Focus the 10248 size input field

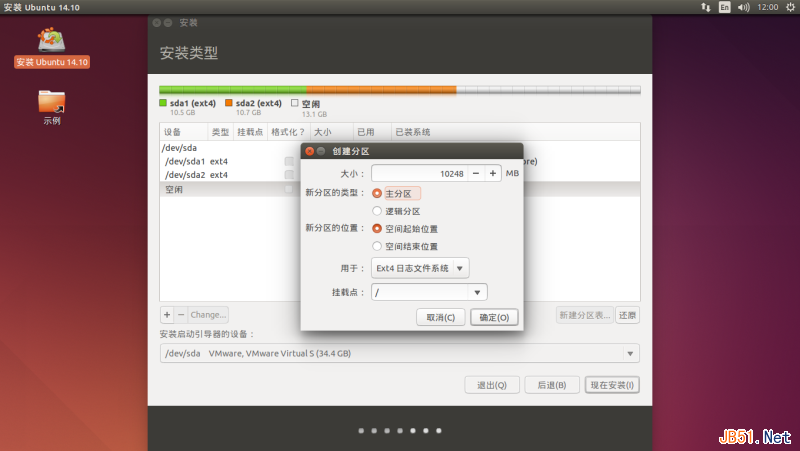(419, 173)
